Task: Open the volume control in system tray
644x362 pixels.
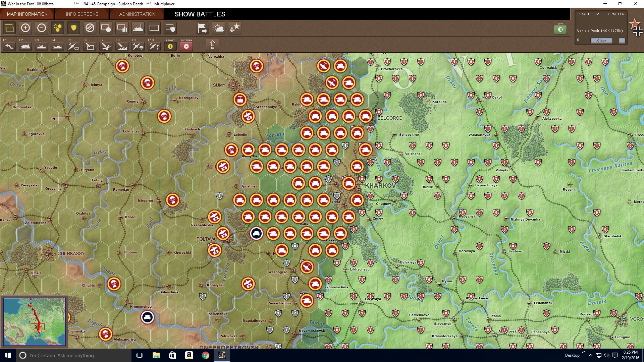Action: click(x=606, y=355)
